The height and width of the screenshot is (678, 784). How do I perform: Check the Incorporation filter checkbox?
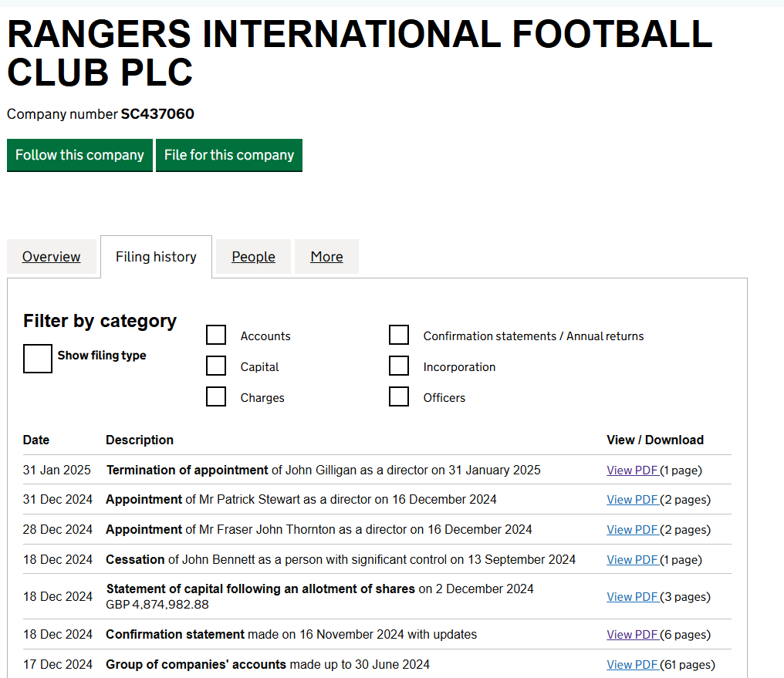coord(399,366)
